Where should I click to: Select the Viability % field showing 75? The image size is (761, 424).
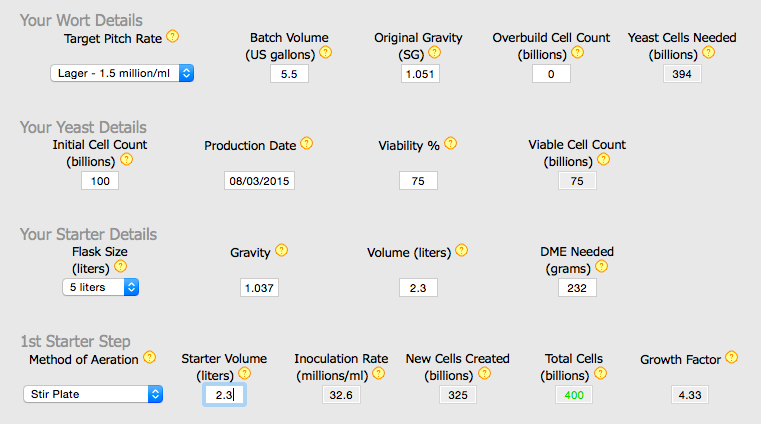pyautogui.click(x=418, y=181)
